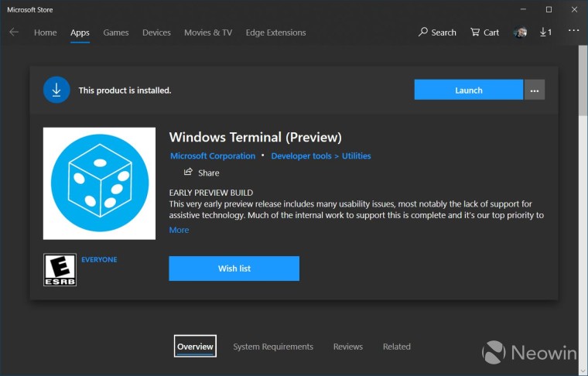This screenshot has width=588, height=376.
Task: Maximize the Microsoft Store window
Action: click(549, 9)
